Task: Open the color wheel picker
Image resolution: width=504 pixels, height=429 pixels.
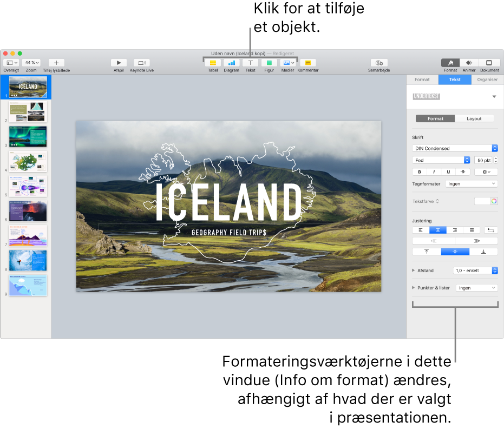Action: (494, 201)
